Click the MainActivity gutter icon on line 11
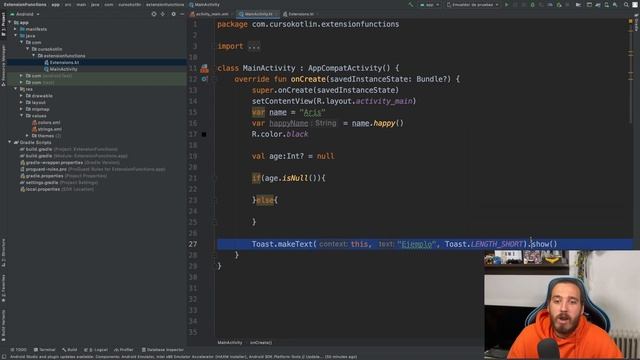 204,68
